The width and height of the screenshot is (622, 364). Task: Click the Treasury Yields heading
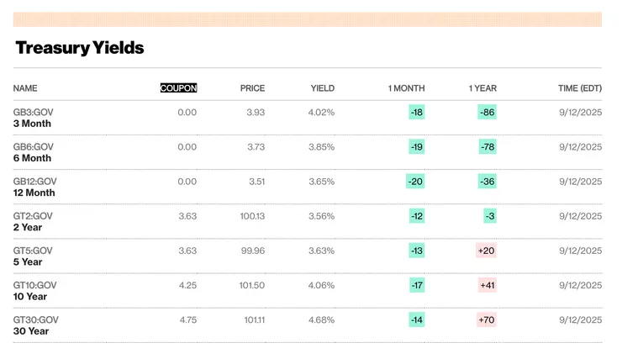click(x=80, y=48)
